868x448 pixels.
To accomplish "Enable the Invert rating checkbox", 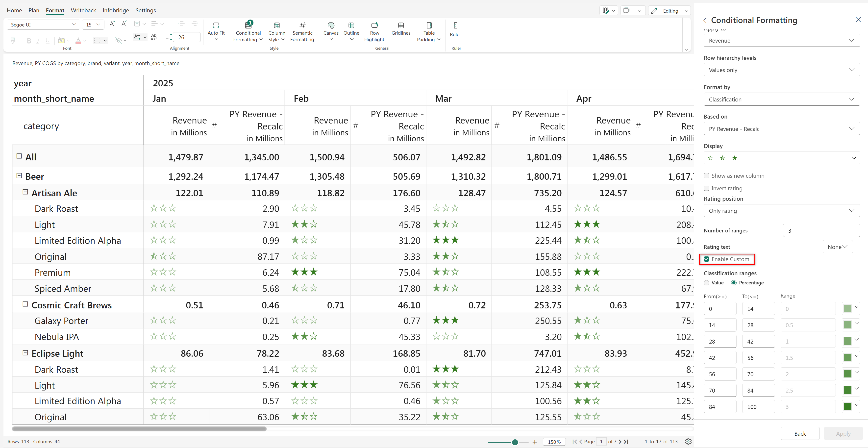I will [707, 188].
